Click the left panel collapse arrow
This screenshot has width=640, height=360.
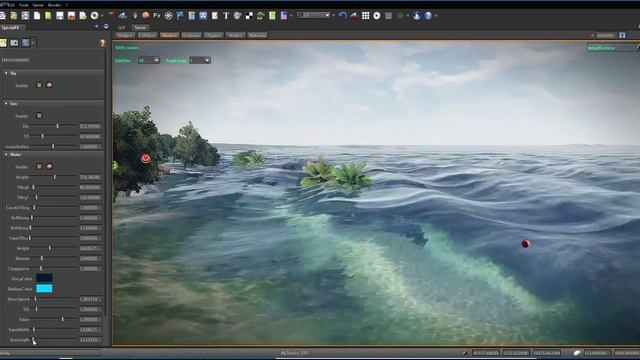tap(96, 27)
